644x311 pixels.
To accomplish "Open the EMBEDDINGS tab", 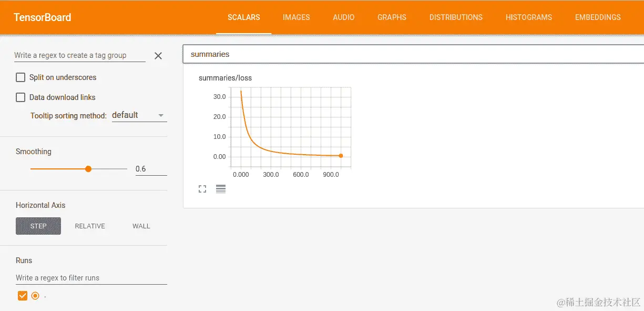I will pyautogui.click(x=598, y=17).
